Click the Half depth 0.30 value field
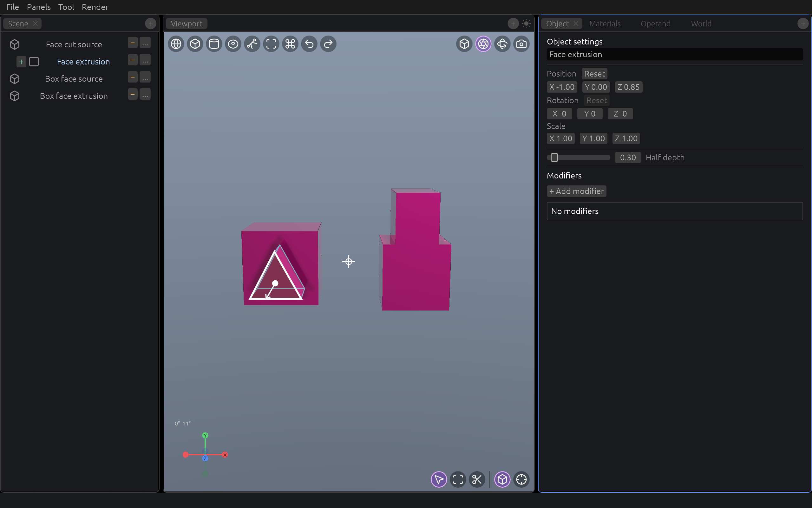 tap(628, 157)
